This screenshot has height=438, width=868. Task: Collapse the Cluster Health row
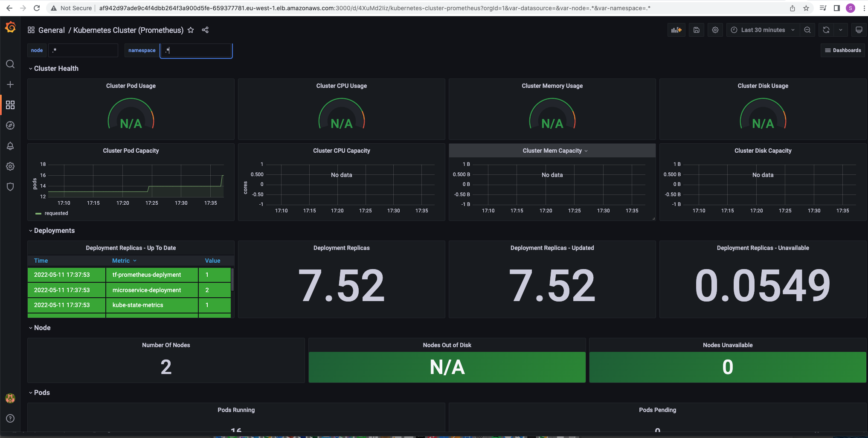point(54,68)
